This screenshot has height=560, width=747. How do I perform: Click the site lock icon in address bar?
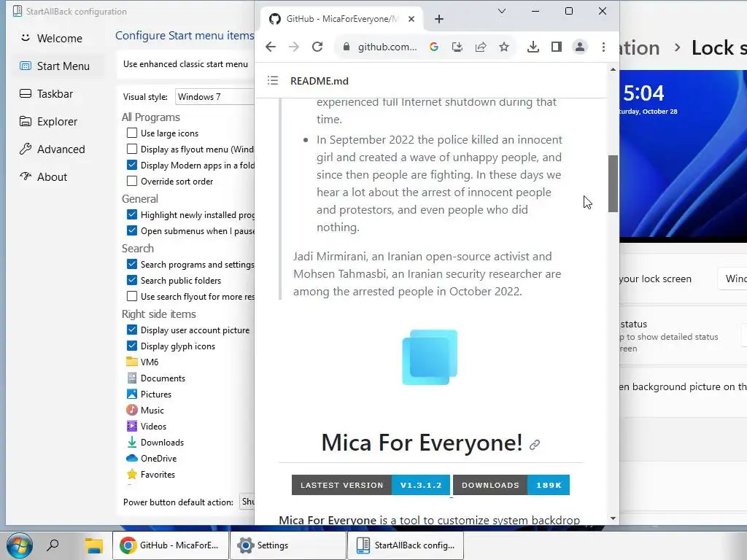point(347,47)
